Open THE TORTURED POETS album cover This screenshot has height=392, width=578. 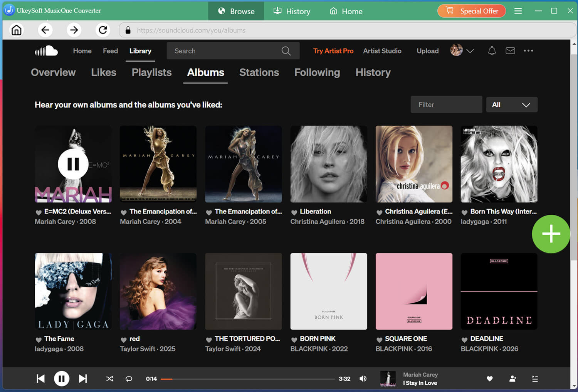tap(244, 291)
